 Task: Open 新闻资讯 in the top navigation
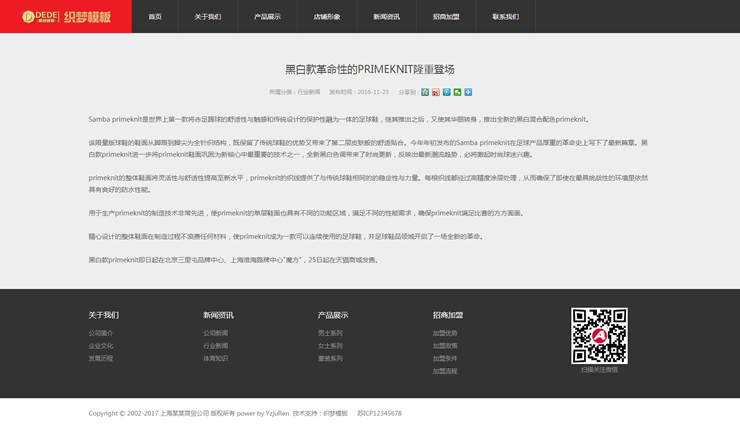386,17
